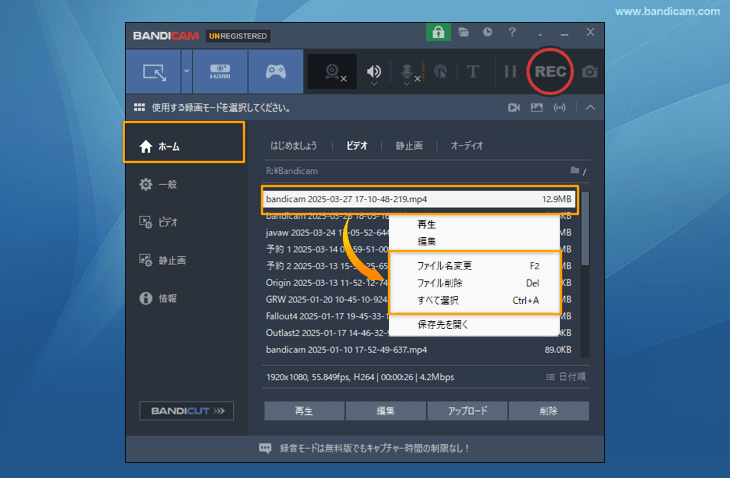This screenshot has width=730, height=478.
Task: Select the game recording mode gamepad icon
Action: pos(275,72)
